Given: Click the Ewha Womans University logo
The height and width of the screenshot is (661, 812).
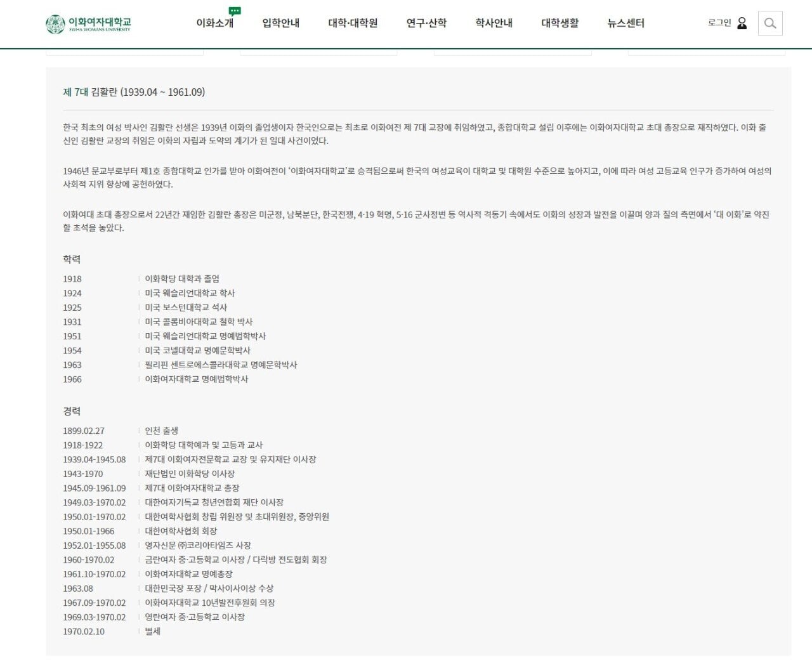Looking at the screenshot, I should 88,24.
